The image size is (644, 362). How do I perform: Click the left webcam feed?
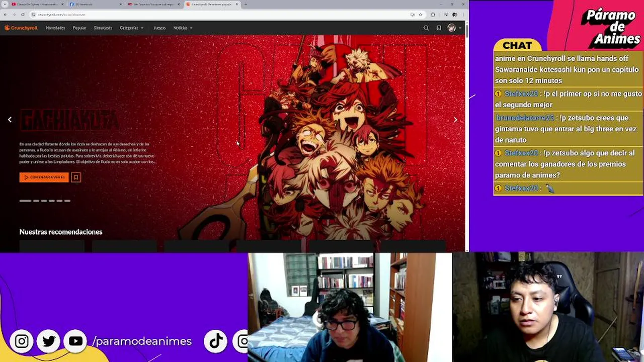[x=350, y=307]
